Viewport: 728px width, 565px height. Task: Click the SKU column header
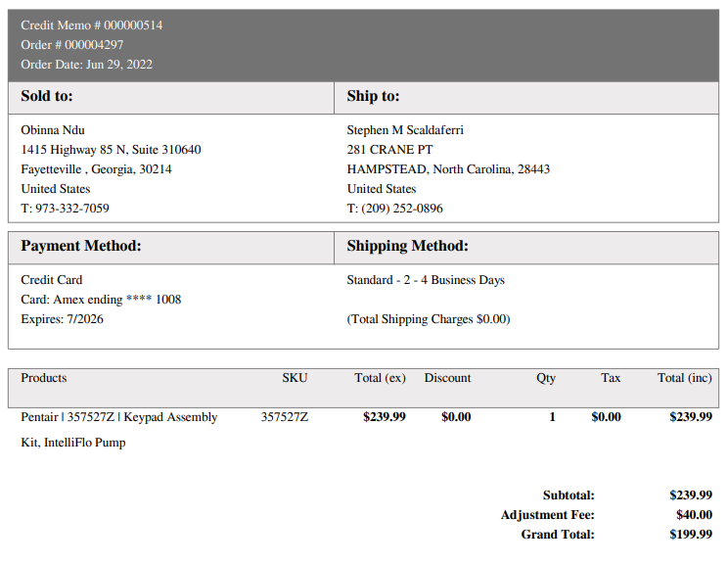point(295,378)
